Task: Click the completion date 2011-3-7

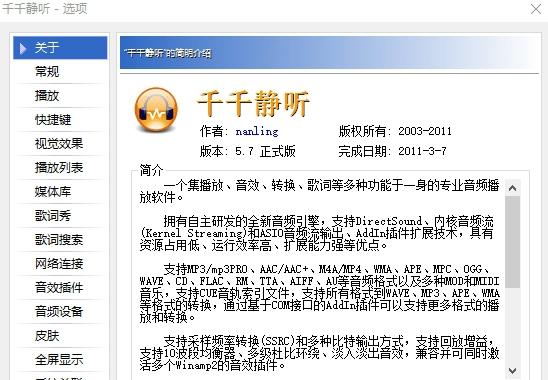Action: (x=422, y=151)
